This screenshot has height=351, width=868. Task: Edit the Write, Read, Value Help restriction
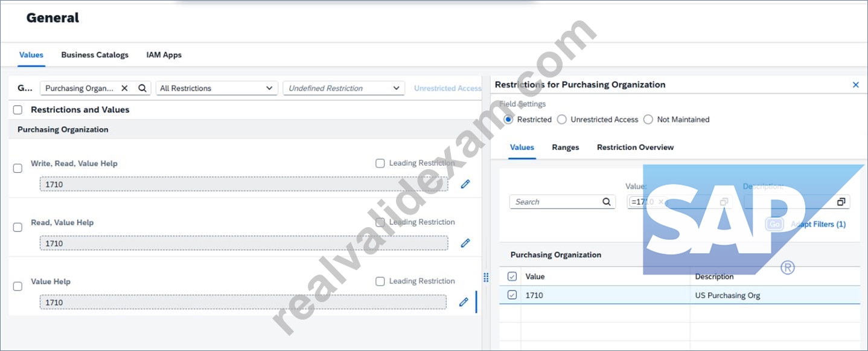[x=465, y=184]
